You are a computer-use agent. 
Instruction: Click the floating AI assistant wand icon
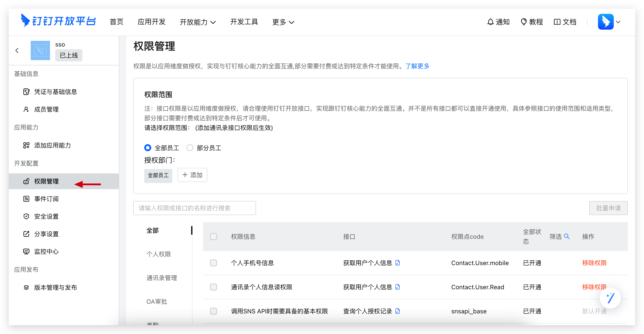[610, 298]
